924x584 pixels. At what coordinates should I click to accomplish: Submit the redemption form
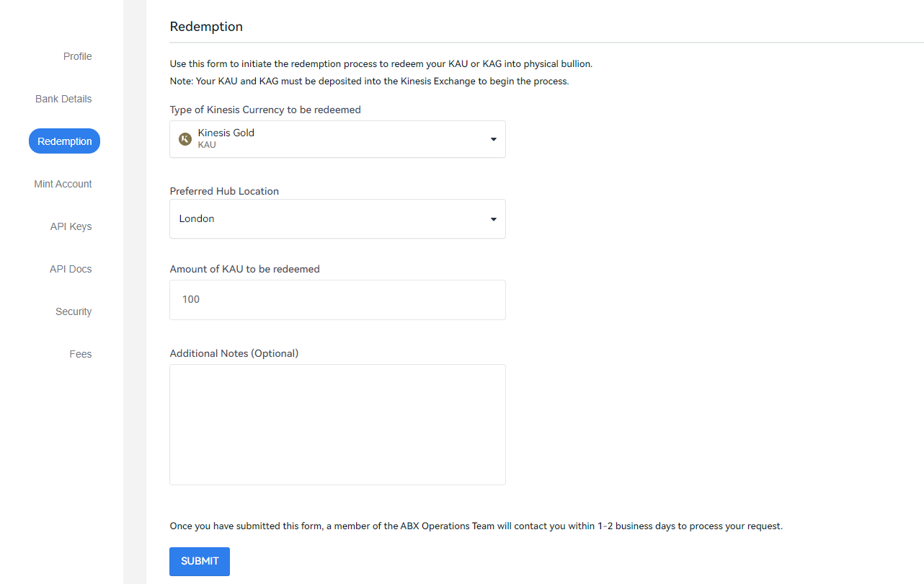click(200, 562)
